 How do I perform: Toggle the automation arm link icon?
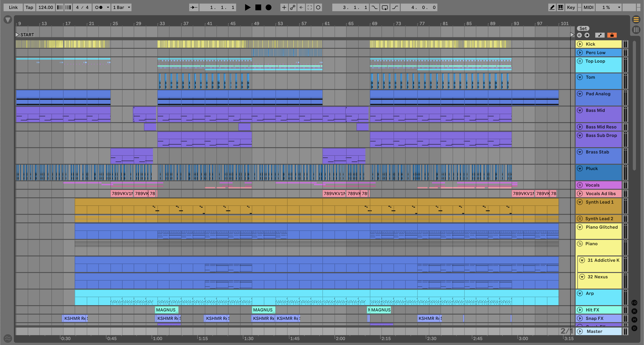pos(292,7)
